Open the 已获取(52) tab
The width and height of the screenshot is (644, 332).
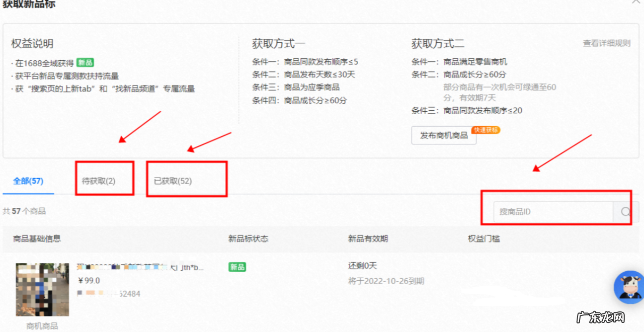(173, 181)
